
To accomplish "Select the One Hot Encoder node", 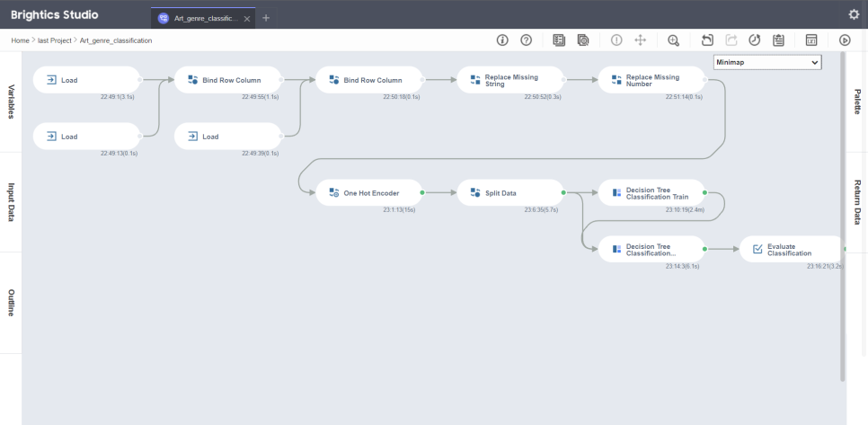I will 369,192.
